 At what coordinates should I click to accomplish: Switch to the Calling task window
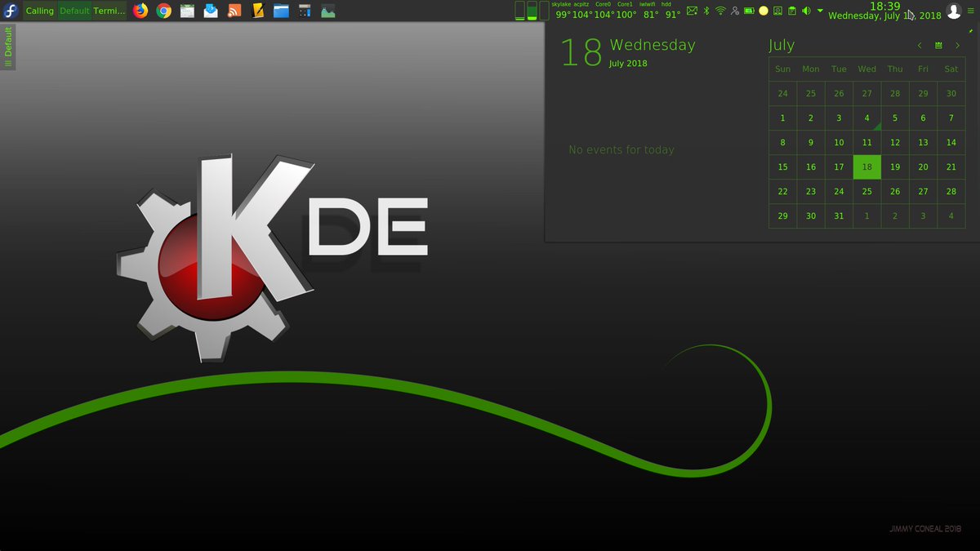[x=40, y=11]
